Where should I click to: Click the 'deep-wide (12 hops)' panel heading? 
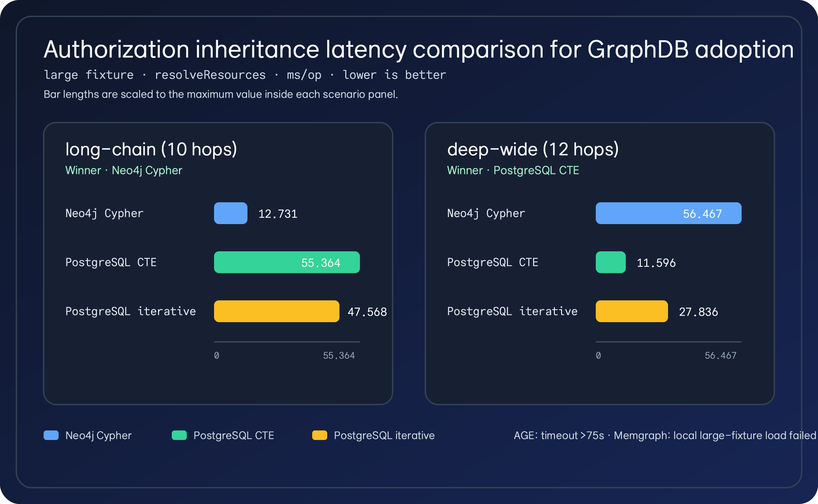[533, 149]
